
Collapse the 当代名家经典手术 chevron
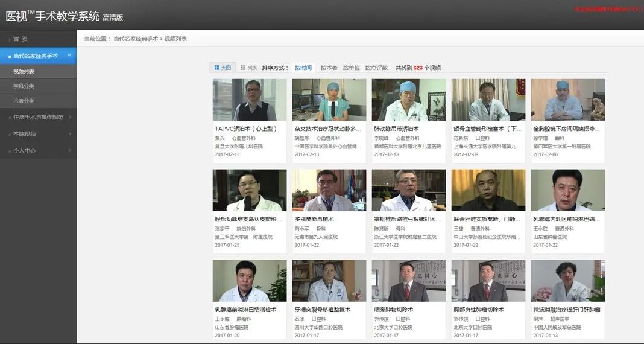[69, 55]
